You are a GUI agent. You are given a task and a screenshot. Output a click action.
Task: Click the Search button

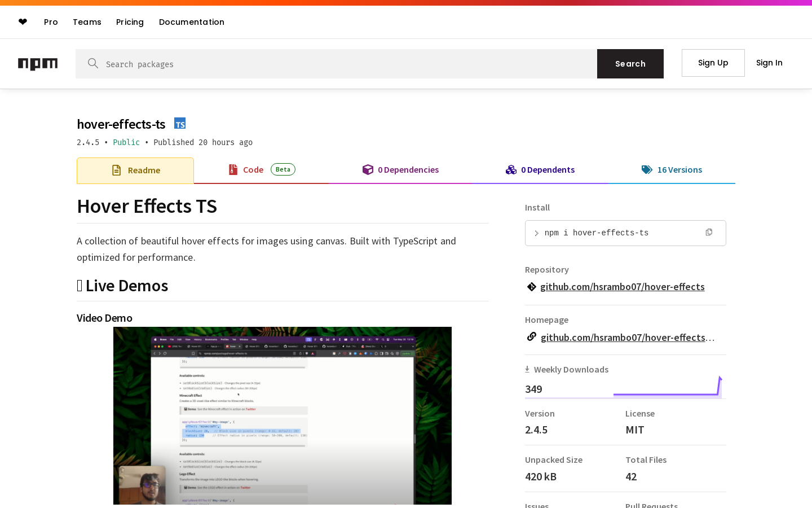click(630, 64)
